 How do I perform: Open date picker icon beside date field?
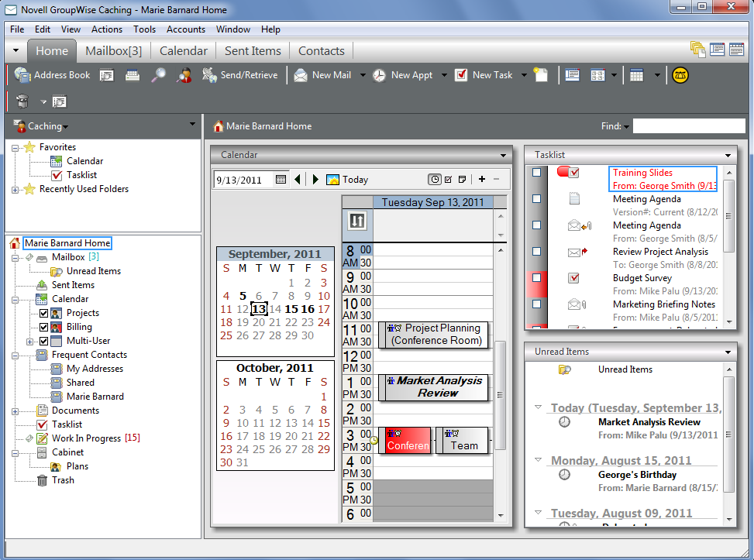click(281, 180)
